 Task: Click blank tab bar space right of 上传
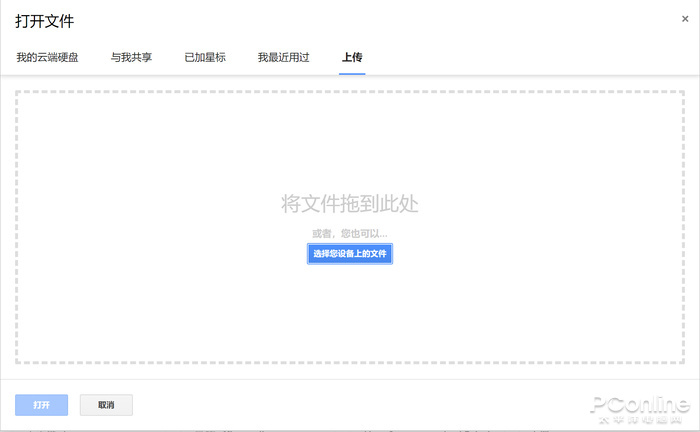[520, 57]
